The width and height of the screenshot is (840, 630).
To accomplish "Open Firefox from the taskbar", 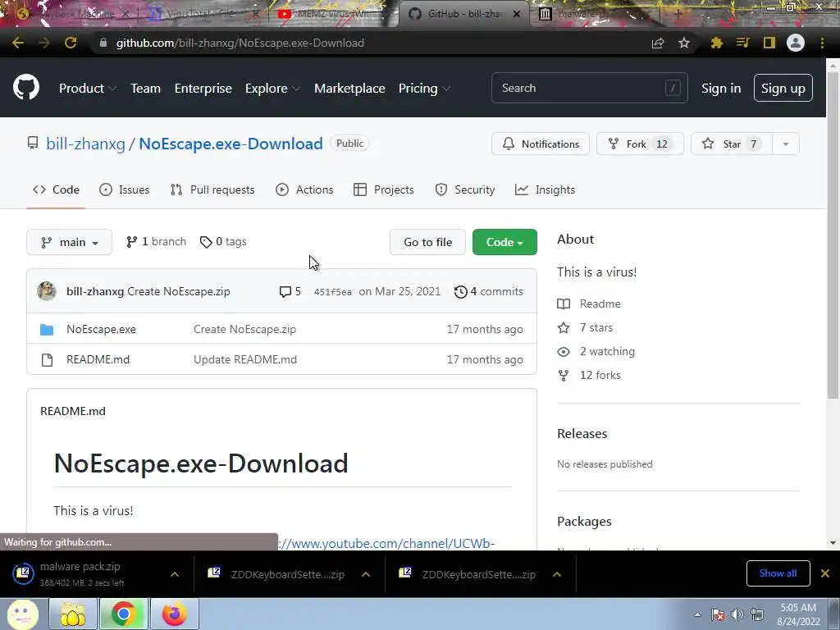I will 175,614.
